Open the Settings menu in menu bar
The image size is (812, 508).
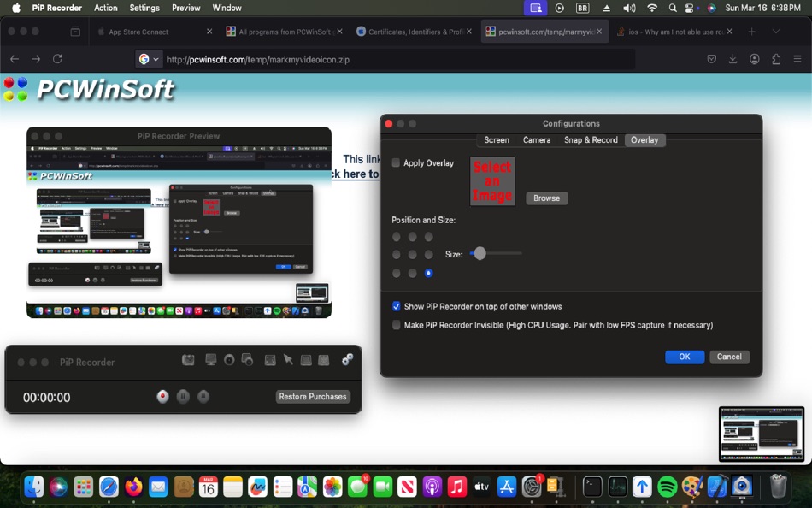pyautogui.click(x=144, y=8)
